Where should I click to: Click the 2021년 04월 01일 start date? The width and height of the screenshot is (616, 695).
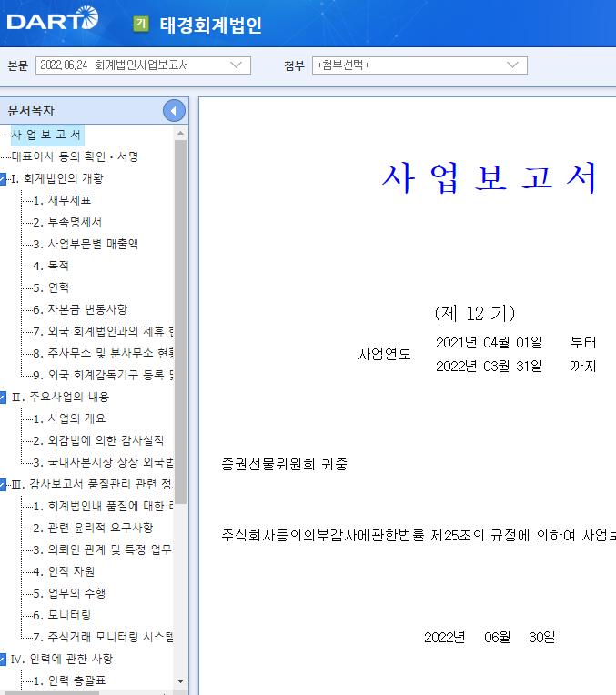pyautogui.click(x=490, y=343)
